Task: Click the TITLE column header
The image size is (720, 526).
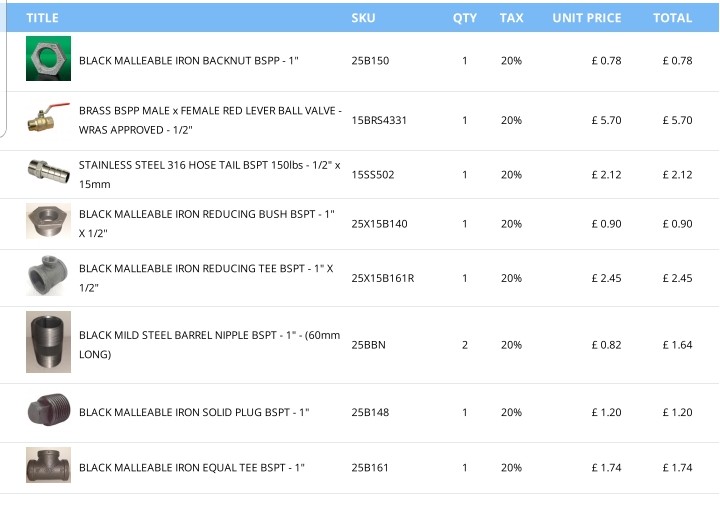Action: [x=42, y=18]
